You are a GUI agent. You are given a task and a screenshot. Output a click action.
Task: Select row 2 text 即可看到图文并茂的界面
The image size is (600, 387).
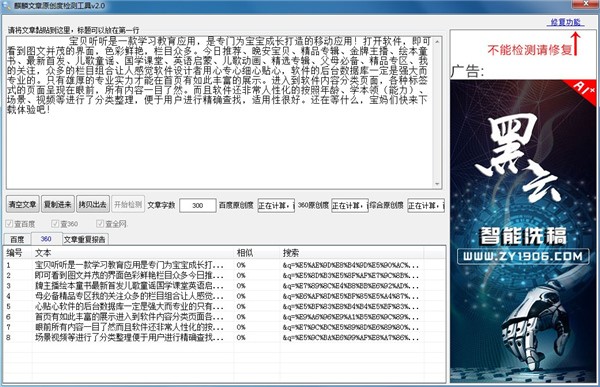pos(129,275)
